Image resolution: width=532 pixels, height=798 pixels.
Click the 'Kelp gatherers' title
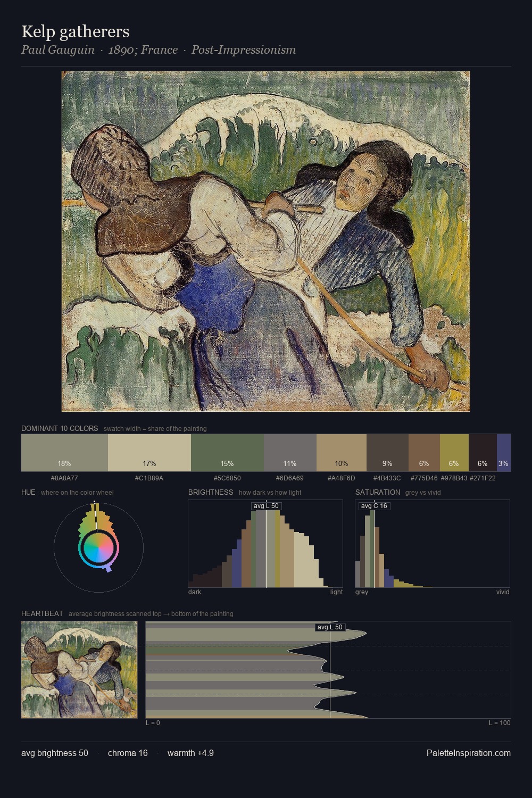76,31
